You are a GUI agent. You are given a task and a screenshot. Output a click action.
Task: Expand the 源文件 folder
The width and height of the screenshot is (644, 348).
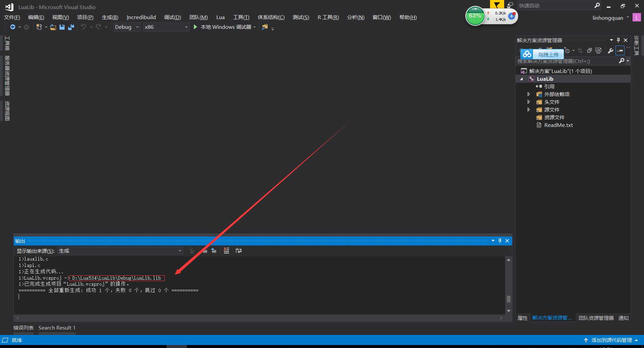pyautogui.click(x=529, y=110)
